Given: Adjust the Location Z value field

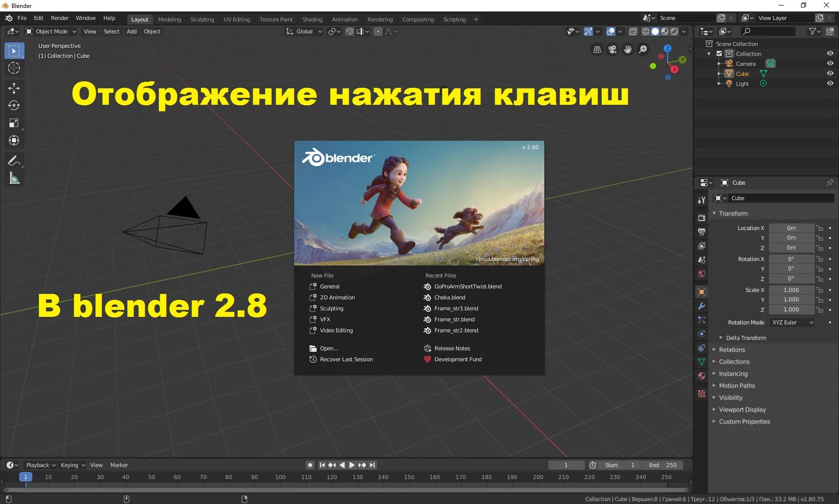Looking at the screenshot, I should [x=792, y=248].
